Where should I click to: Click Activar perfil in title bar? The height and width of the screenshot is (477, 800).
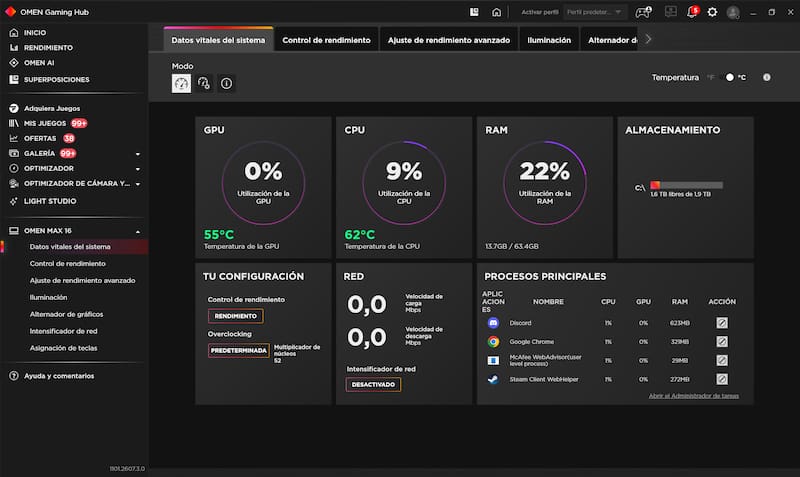[x=540, y=12]
